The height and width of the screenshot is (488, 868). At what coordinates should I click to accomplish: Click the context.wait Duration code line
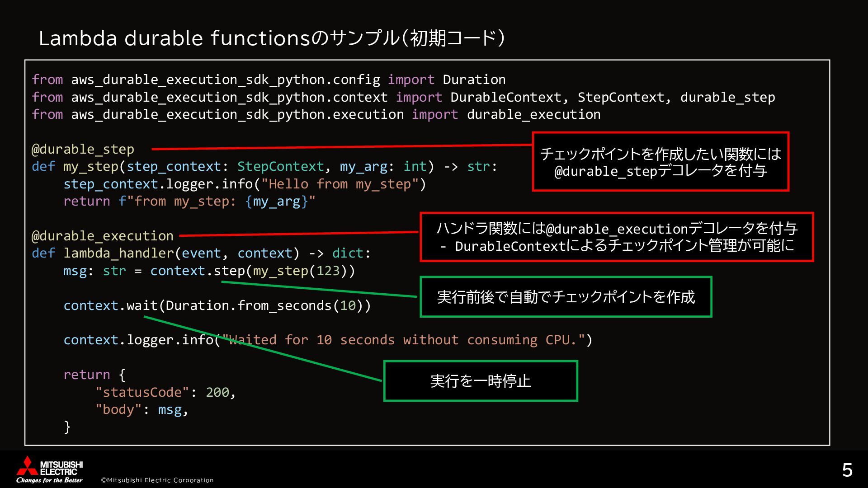coord(217,305)
